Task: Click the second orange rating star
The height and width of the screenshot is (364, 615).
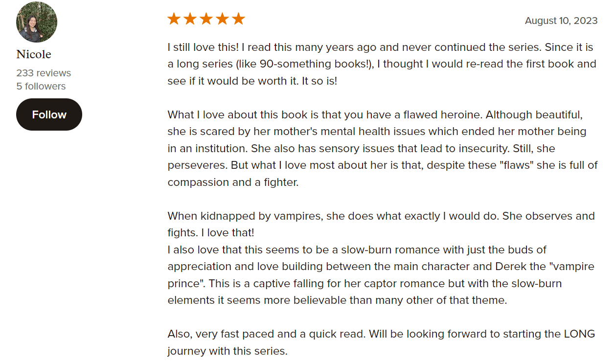Action: [x=190, y=19]
